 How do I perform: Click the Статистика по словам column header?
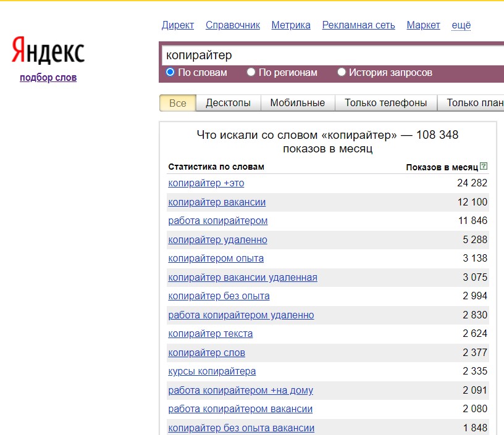pyautogui.click(x=216, y=167)
